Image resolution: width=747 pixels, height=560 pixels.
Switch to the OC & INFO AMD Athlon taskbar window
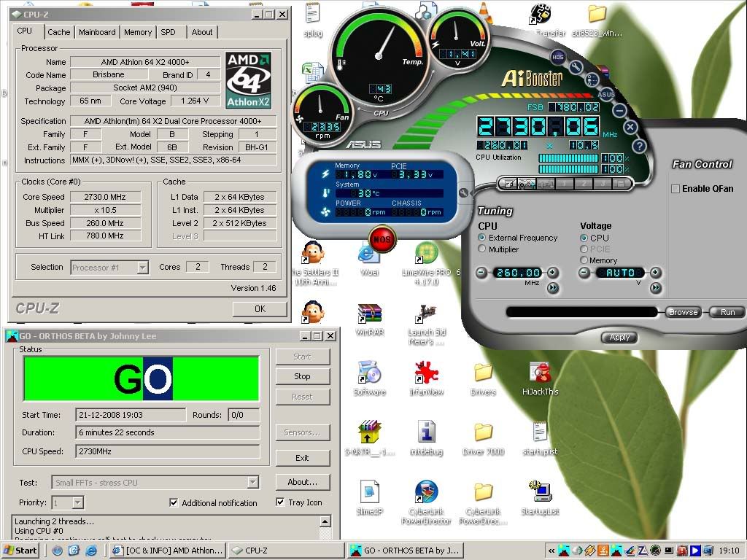coord(169,551)
